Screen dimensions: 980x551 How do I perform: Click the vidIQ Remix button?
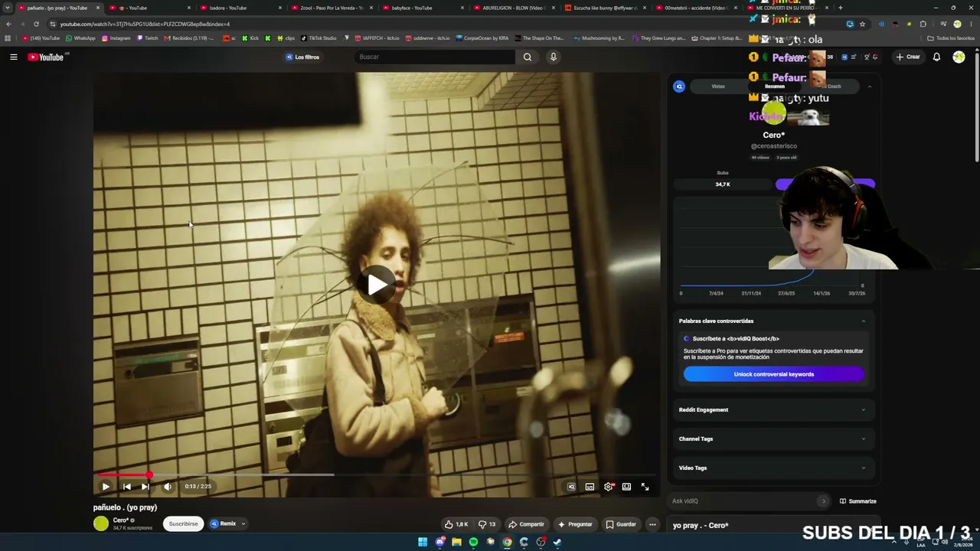(x=224, y=524)
